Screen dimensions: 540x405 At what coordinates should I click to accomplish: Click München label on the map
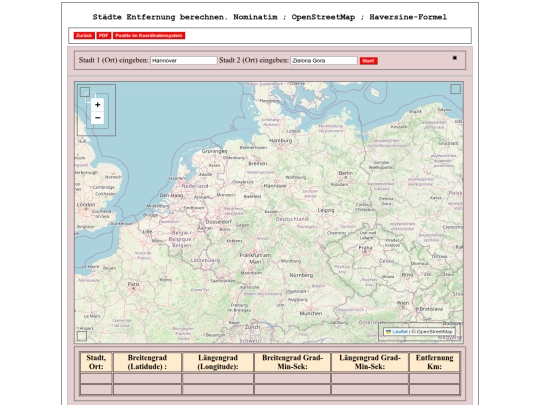click(x=311, y=313)
